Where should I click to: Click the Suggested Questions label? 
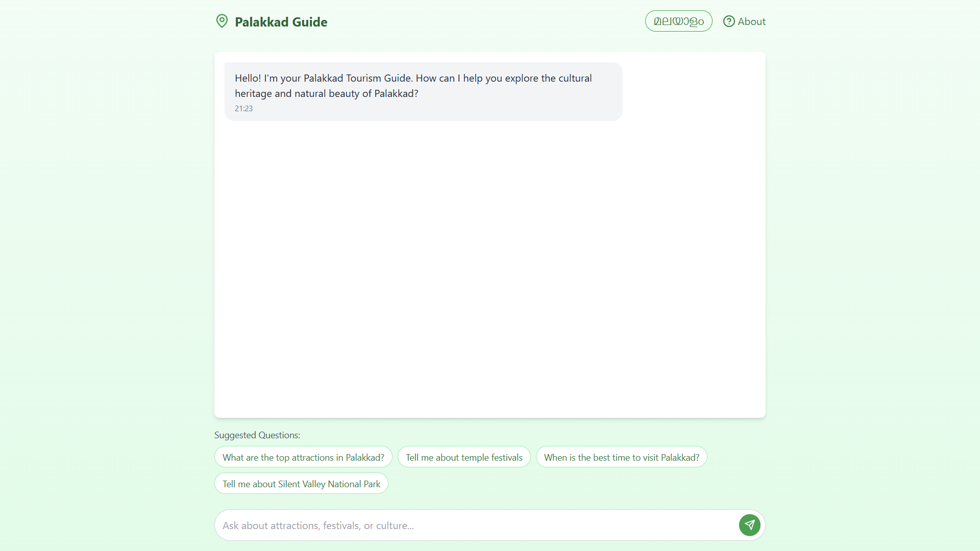257,435
